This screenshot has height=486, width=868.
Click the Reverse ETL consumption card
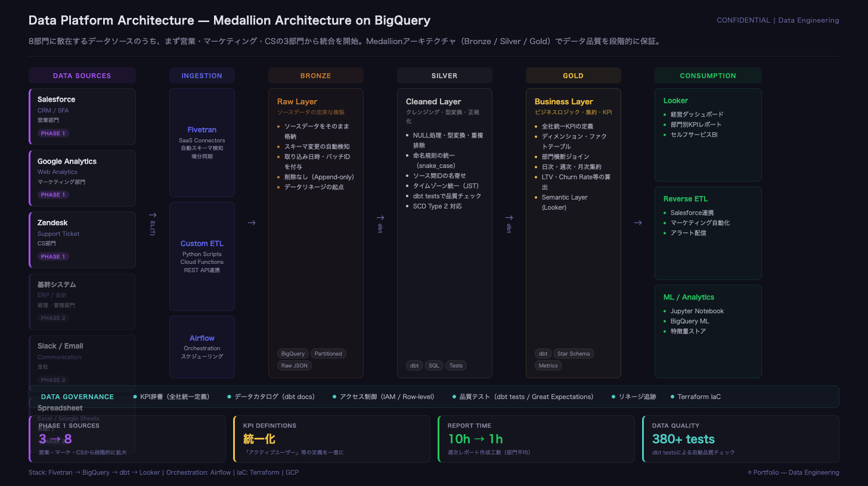(708, 233)
